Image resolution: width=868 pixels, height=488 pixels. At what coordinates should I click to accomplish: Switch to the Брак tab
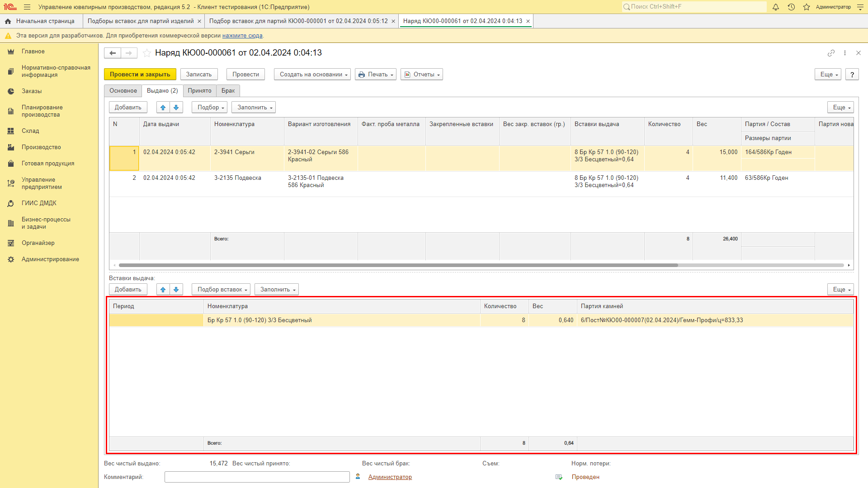pos(228,91)
